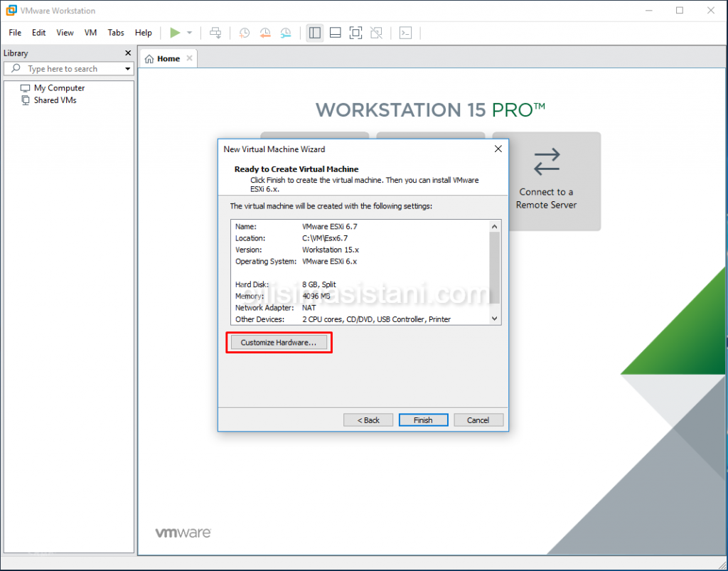
Task: Open the Library search dropdown arrow
Action: point(128,69)
